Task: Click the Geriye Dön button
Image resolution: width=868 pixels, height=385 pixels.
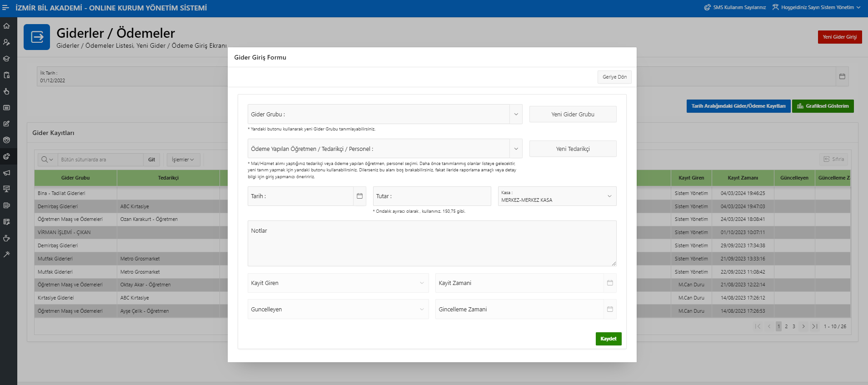Action: [614, 77]
